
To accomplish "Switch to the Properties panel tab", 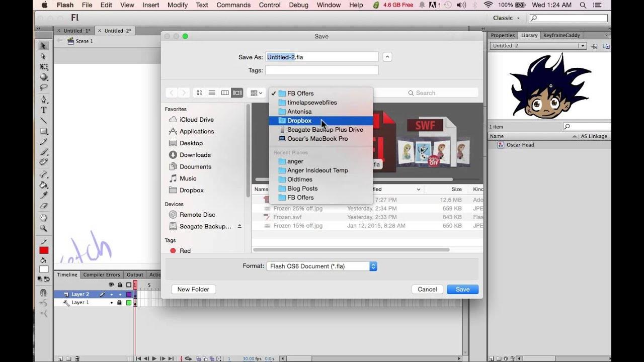I will tap(503, 35).
